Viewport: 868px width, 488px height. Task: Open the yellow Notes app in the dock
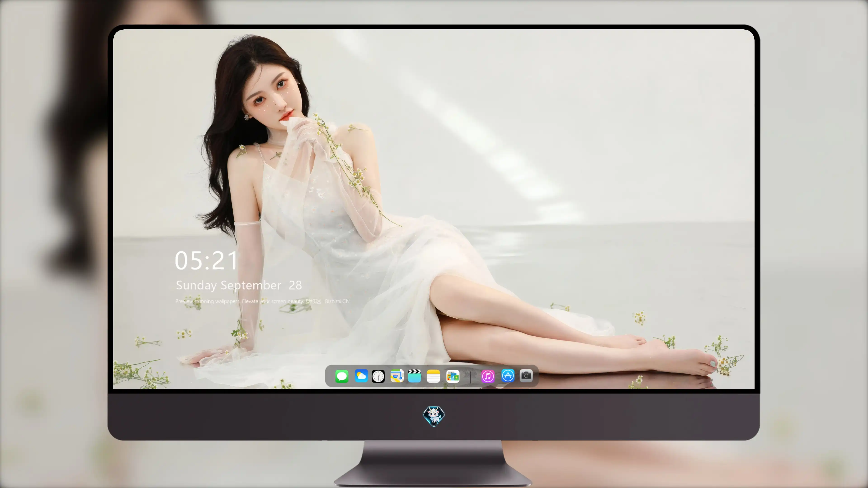point(433,376)
